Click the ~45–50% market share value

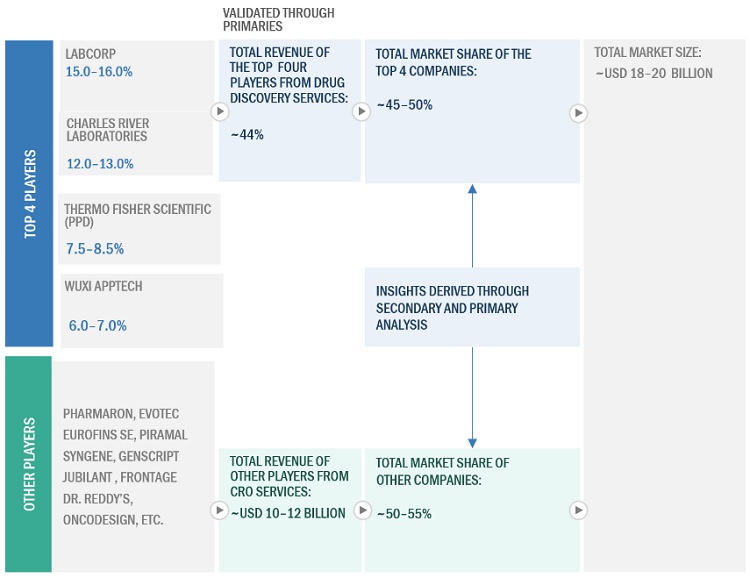(404, 104)
